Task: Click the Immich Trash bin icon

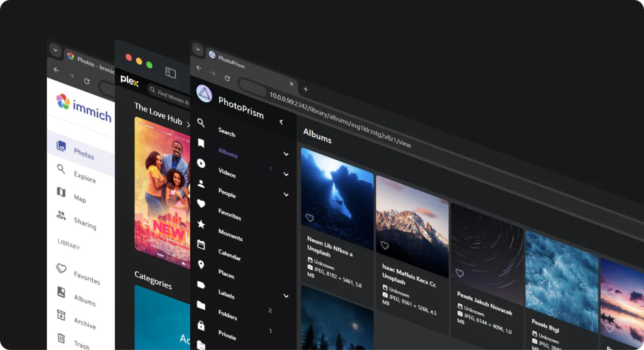Action: tap(61, 338)
